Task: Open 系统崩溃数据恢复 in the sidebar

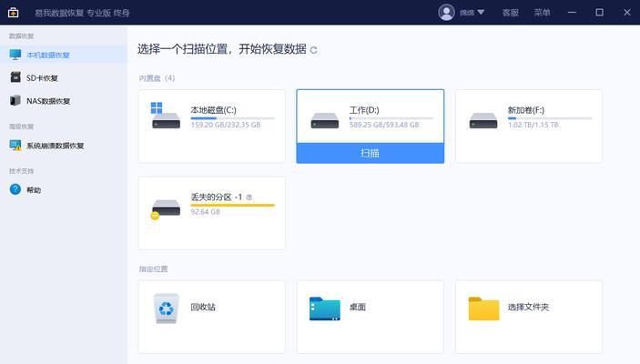Action: (x=63, y=146)
